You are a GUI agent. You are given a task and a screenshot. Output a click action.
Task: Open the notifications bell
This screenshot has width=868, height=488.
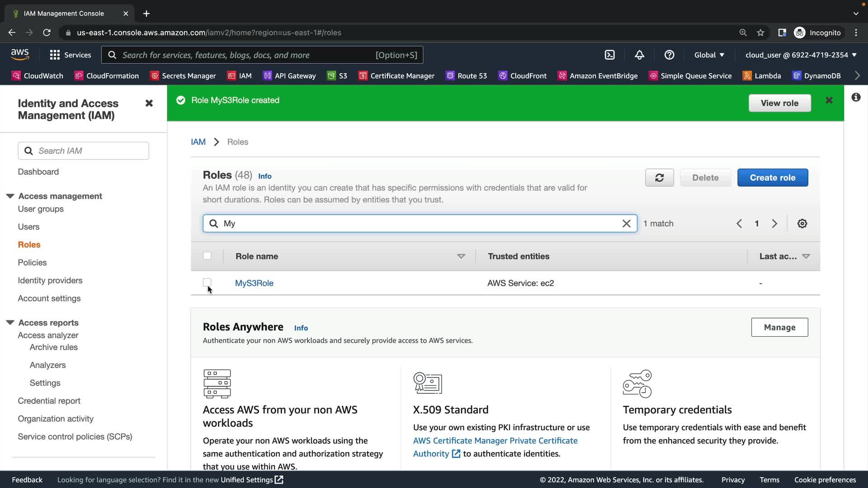coord(639,55)
